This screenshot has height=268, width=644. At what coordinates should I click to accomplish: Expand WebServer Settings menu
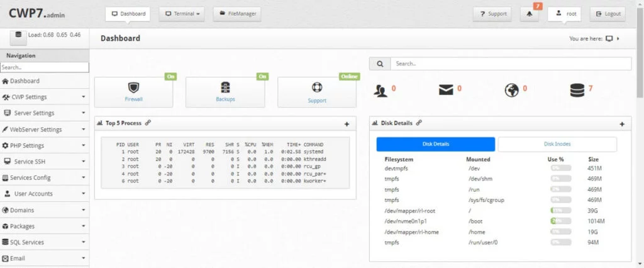[45, 130]
